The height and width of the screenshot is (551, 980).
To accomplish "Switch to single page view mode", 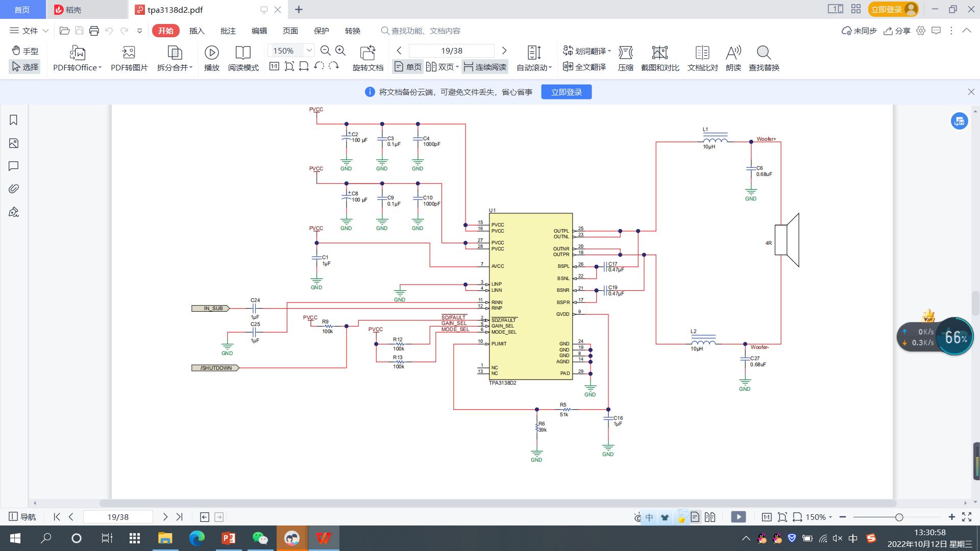I will (x=408, y=67).
